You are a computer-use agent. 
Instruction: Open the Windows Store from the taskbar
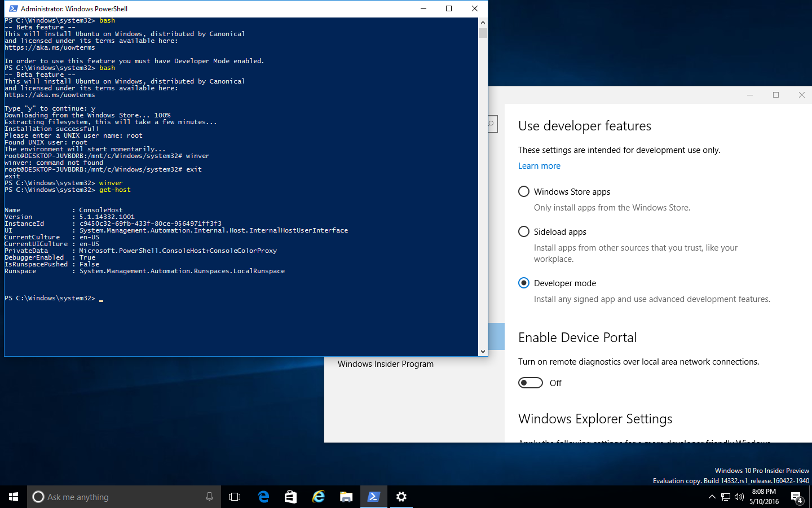(290, 497)
